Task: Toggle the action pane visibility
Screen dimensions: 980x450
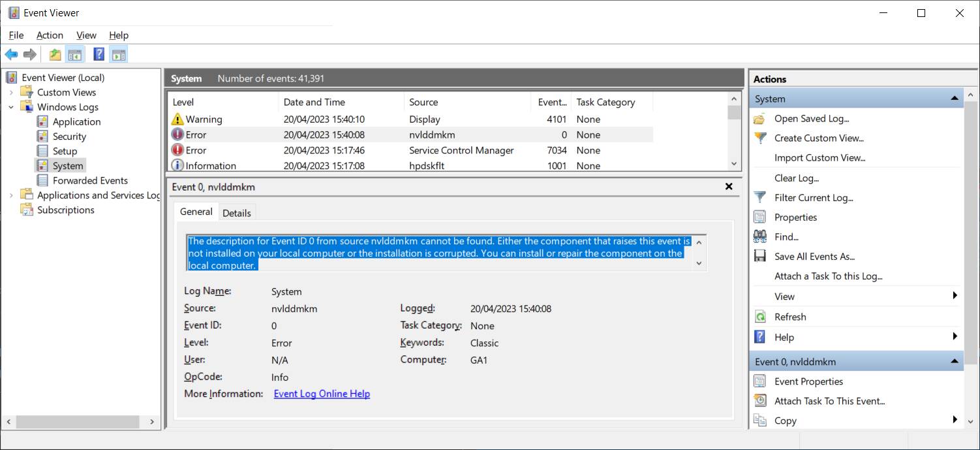Action: click(x=118, y=54)
